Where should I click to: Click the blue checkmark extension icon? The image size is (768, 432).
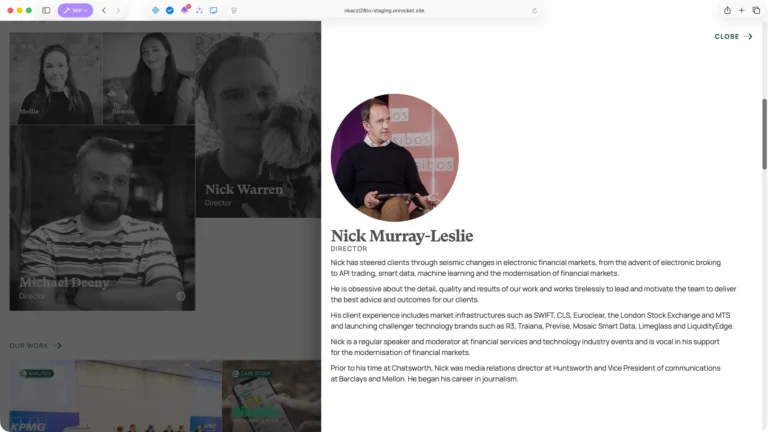pyautogui.click(x=169, y=10)
